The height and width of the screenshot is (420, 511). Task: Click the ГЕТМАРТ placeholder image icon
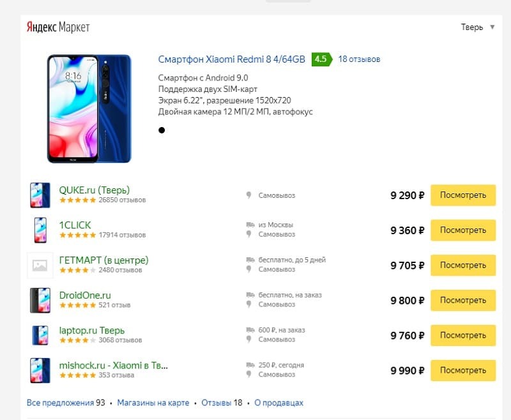tap(40, 265)
